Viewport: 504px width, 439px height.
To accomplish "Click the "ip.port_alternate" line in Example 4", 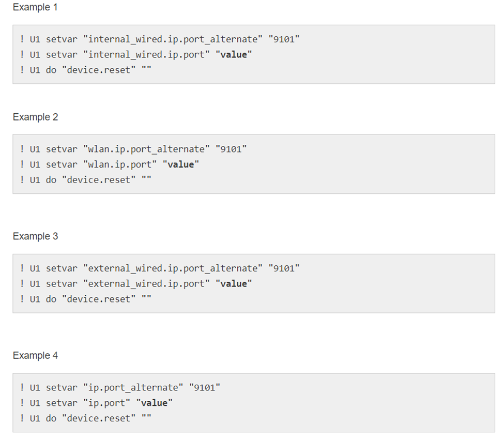I will (120, 387).
